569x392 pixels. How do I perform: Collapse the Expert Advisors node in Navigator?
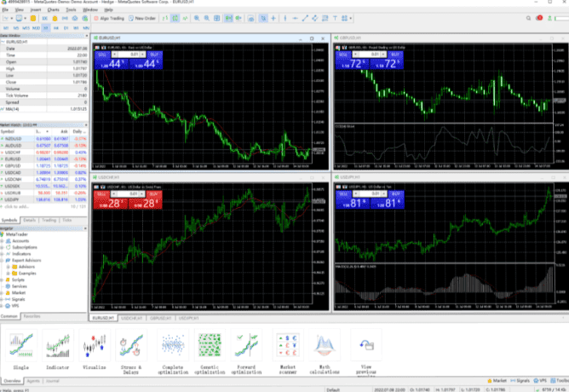coord(2,261)
